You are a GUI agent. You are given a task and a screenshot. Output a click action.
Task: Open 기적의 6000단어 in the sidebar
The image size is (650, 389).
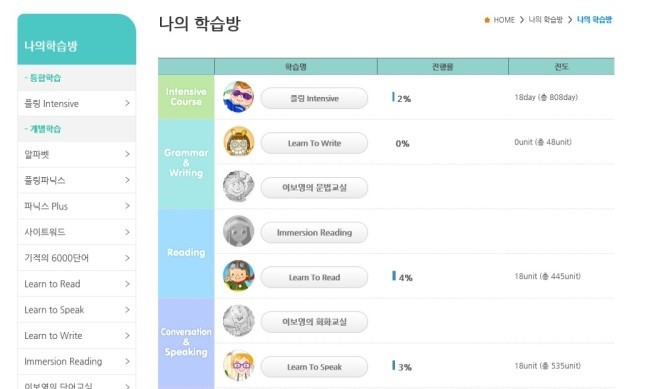[x=77, y=258]
